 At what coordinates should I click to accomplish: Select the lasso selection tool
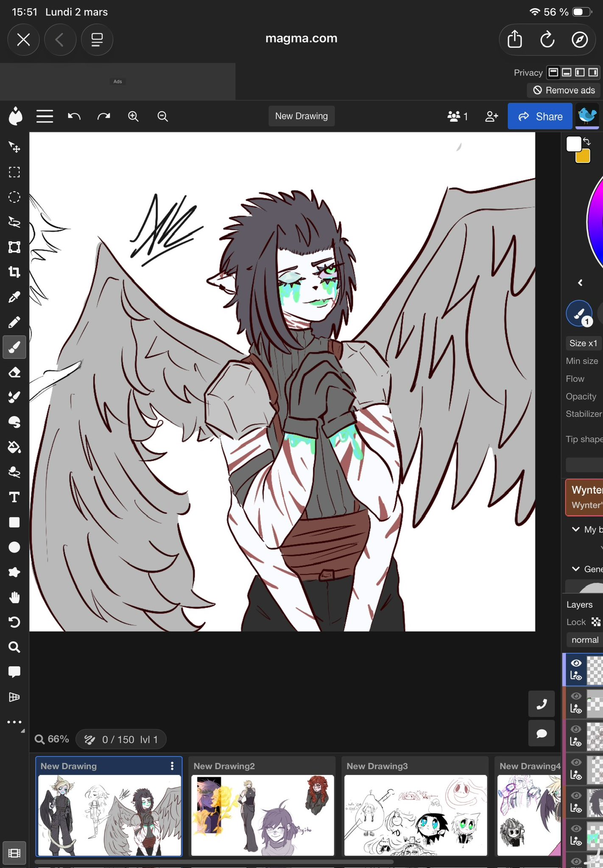(14, 222)
